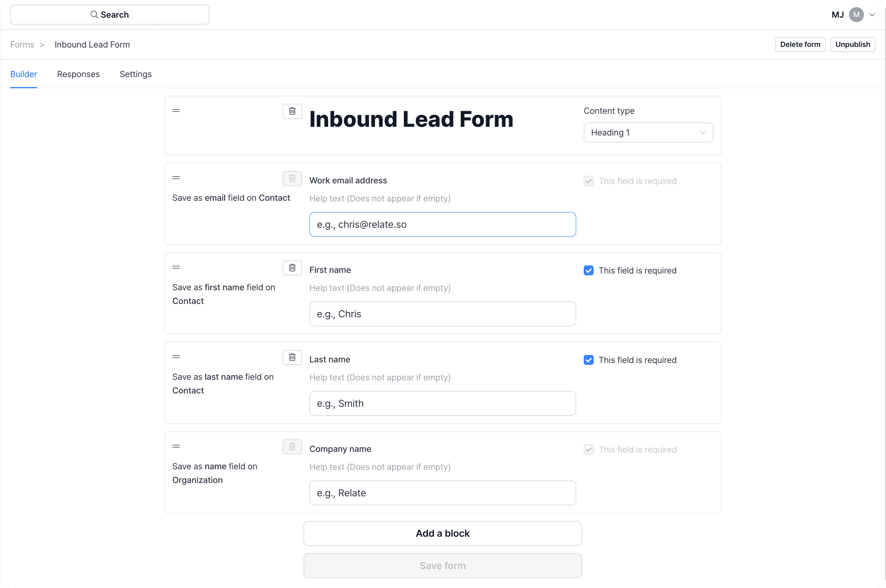
Task: Uncheck required for First name field
Action: pos(588,270)
